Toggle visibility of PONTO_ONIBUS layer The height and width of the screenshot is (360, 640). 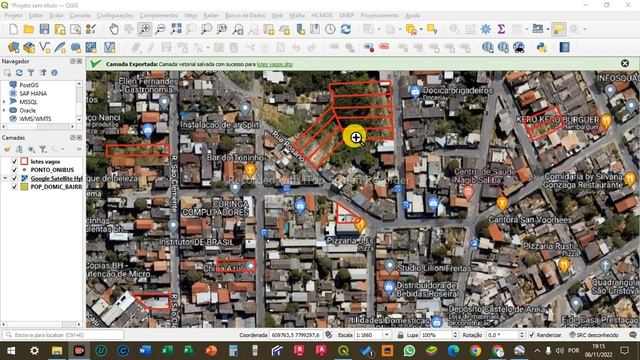pos(14,170)
